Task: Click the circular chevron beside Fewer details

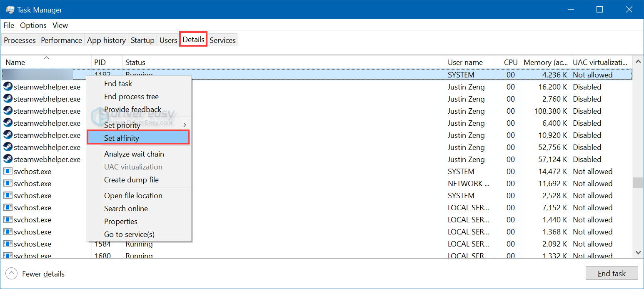Action: [11, 274]
